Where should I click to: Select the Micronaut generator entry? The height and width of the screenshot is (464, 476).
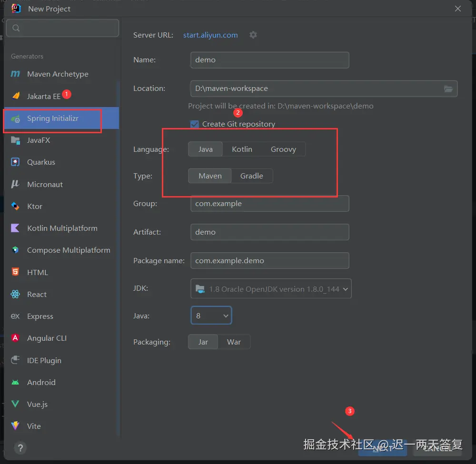tap(61, 184)
